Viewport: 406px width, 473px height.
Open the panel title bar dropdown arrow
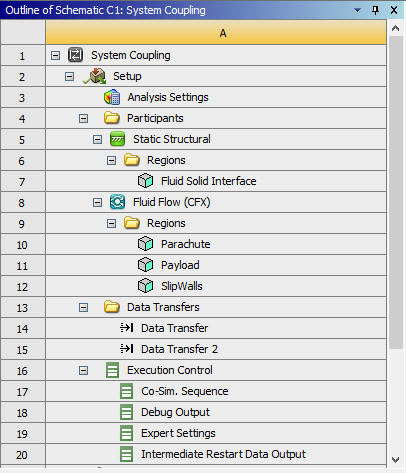[x=357, y=10]
